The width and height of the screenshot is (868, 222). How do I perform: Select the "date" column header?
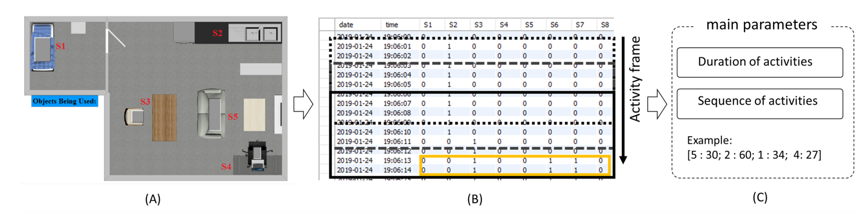coord(346,25)
